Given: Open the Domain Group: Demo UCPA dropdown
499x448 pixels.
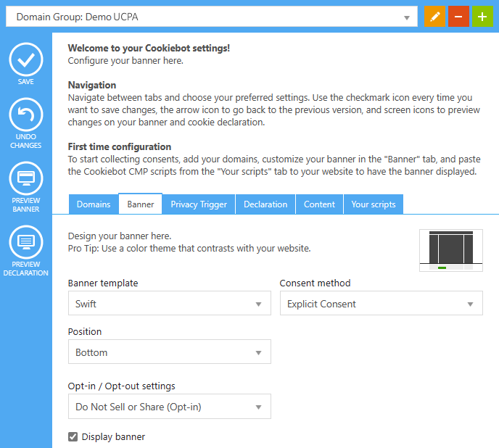Looking at the screenshot, I should (x=212, y=16).
